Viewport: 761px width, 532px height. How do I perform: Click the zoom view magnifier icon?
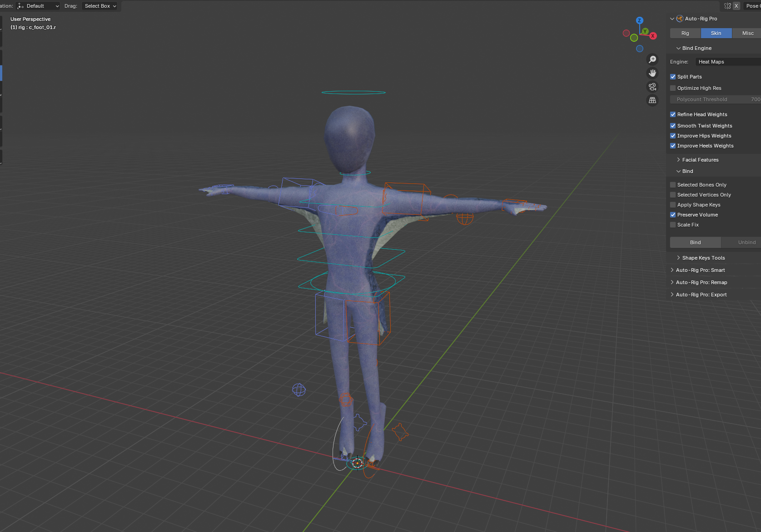[x=652, y=59]
